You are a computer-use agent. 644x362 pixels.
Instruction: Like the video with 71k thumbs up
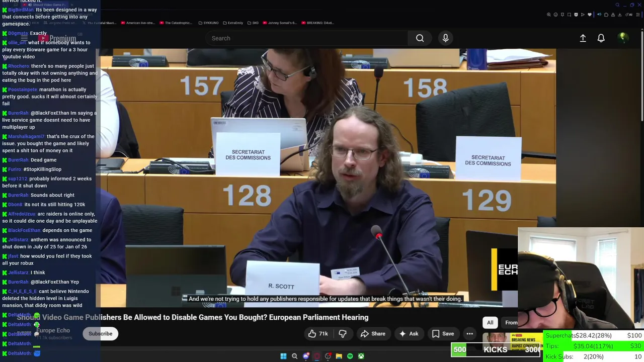point(317,333)
